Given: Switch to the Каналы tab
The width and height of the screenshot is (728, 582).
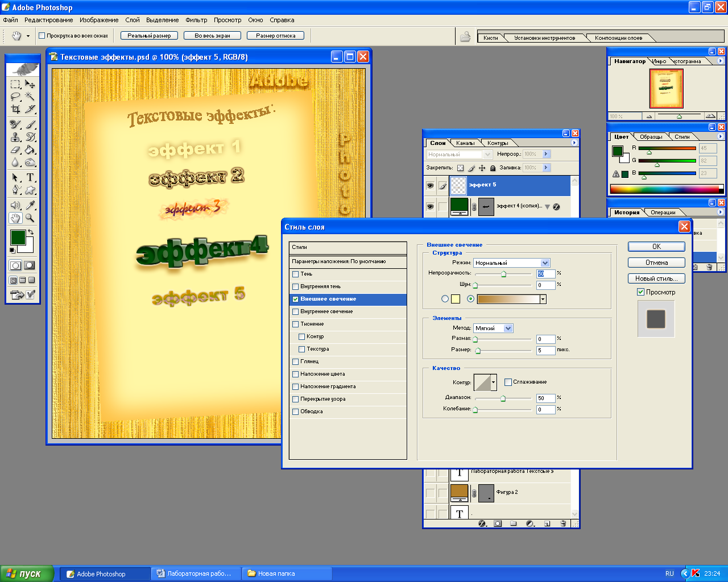Looking at the screenshot, I should click(465, 143).
